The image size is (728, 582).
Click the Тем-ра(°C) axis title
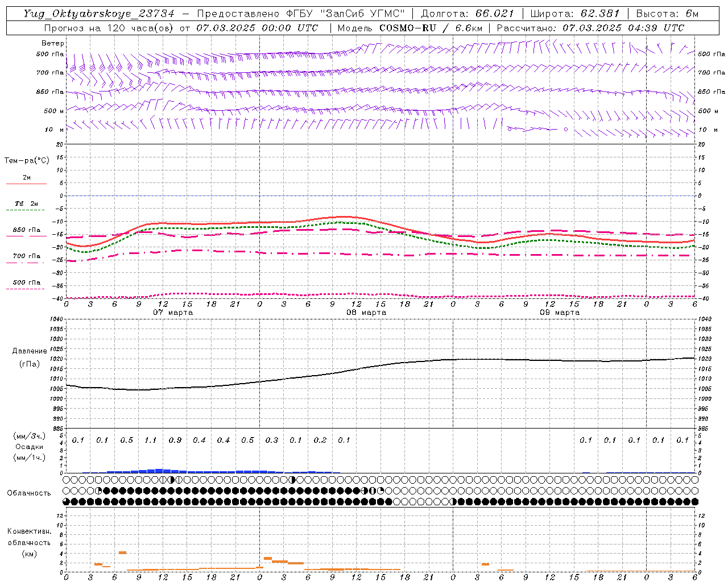point(27,161)
